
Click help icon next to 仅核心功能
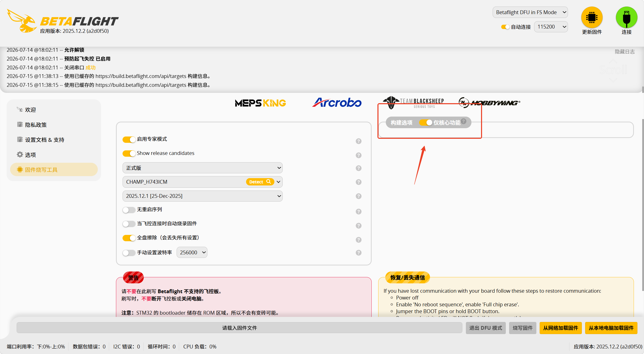point(464,121)
